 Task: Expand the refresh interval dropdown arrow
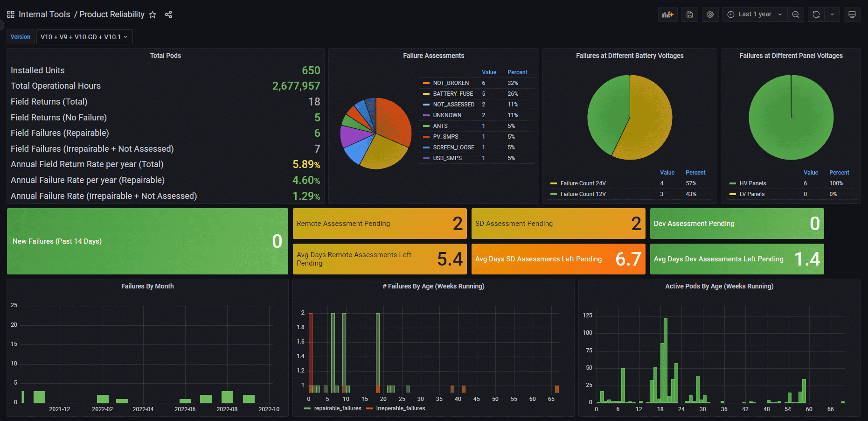(832, 14)
